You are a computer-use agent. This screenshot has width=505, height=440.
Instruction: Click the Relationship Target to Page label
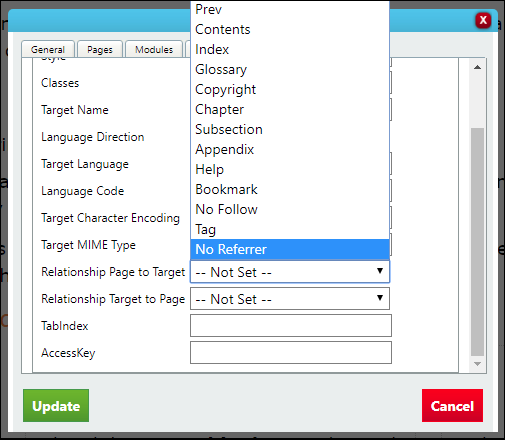point(113,299)
